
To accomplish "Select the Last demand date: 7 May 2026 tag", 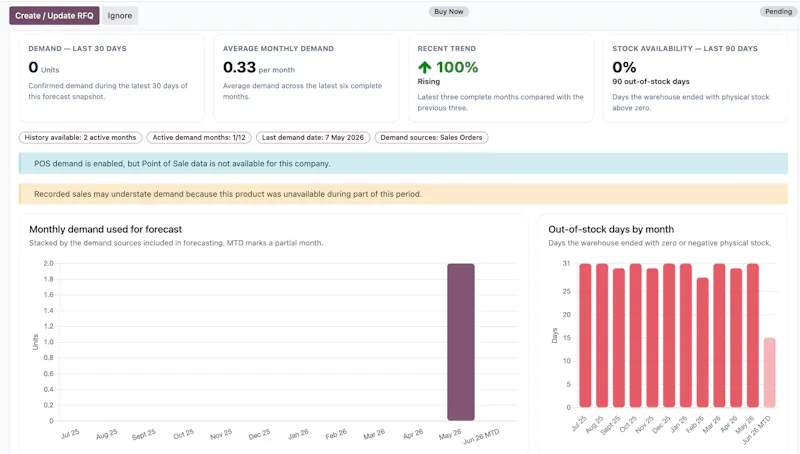I will pyautogui.click(x=313, y=138).
